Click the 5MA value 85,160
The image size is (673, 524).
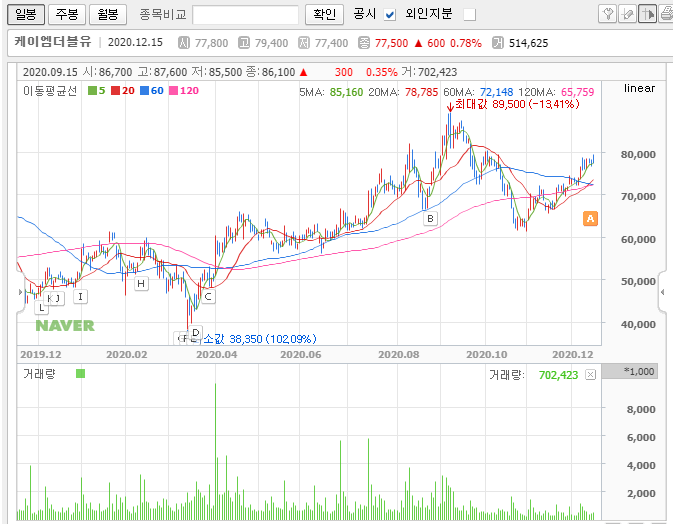pos(346,92)
